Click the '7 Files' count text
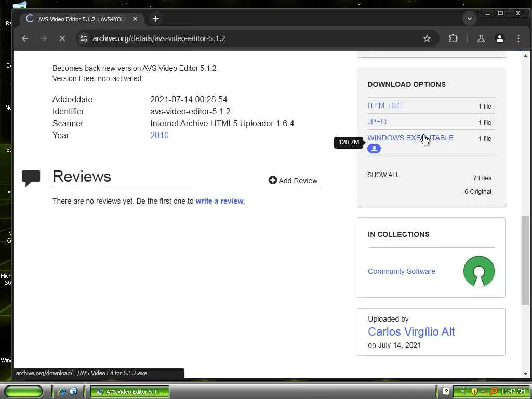The image size is (532, 399). click(482, 178)
